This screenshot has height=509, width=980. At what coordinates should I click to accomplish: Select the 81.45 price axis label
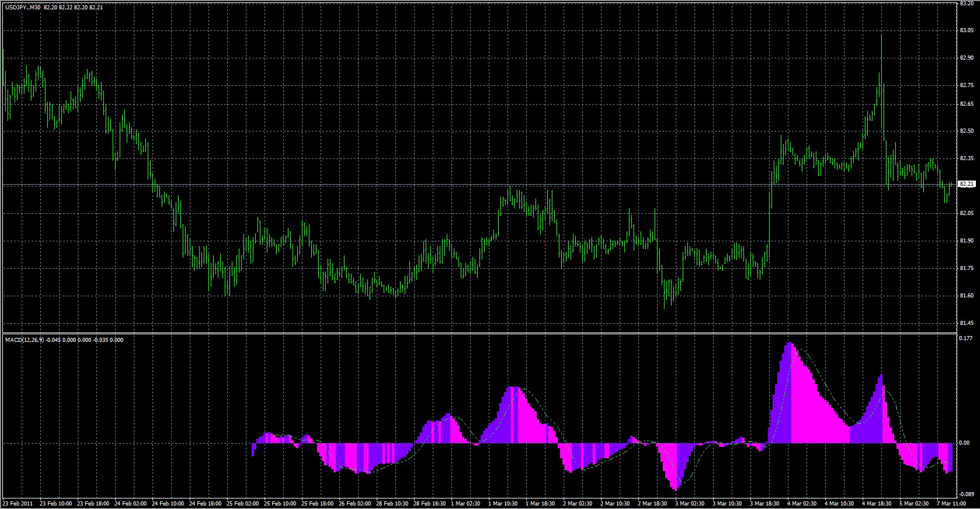click(966, 323)
